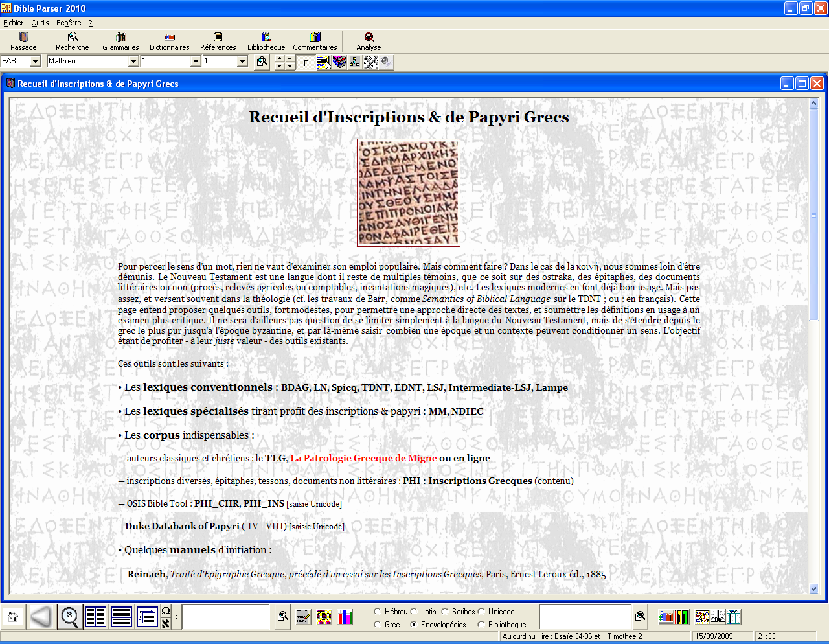Screen dimensions: 829x644
Task: Click the search icon next to bottom-left text field
Action: [x=282, y=617]
